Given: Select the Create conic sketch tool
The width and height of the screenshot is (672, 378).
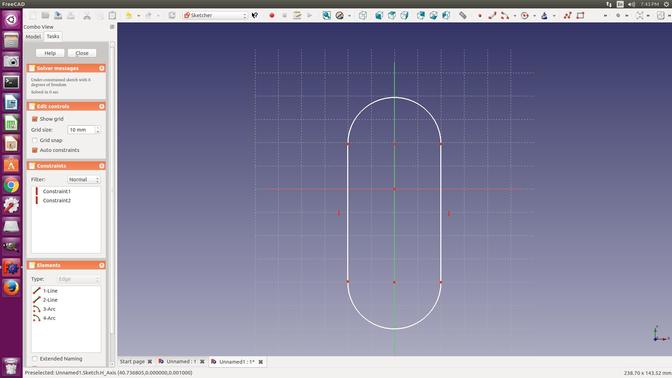Looking at the screenshot, I should [x=544, y=15].
